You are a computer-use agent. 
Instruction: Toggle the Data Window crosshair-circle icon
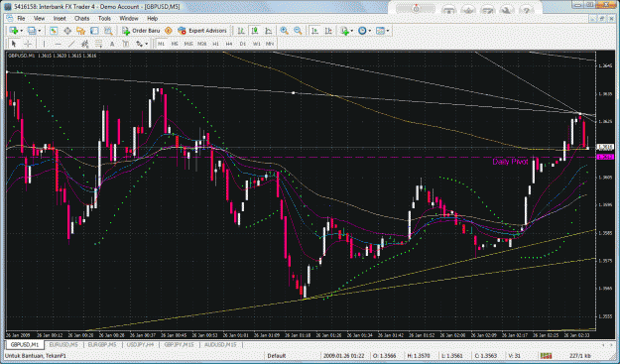click(x=67, y=31)
